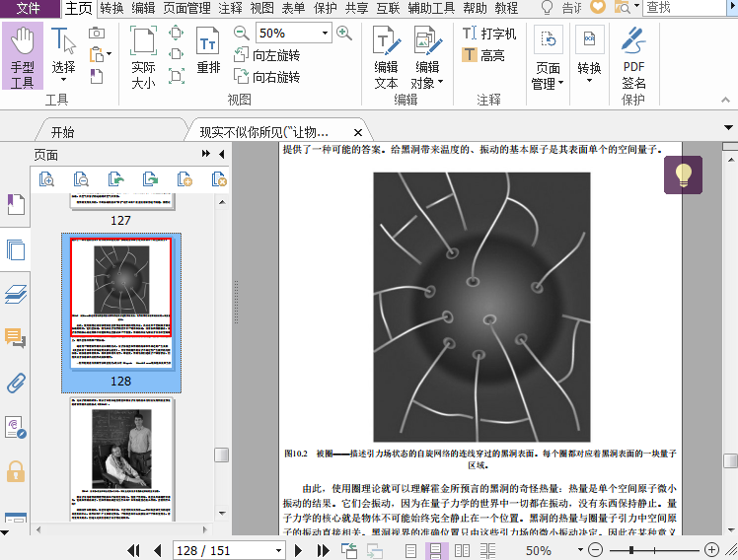Select the Hand tool (手型工具)
738x560 pixels.
(x=22, y=57)
